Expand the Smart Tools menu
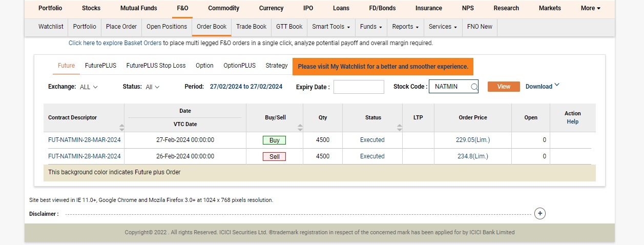 tap(331, 27)
